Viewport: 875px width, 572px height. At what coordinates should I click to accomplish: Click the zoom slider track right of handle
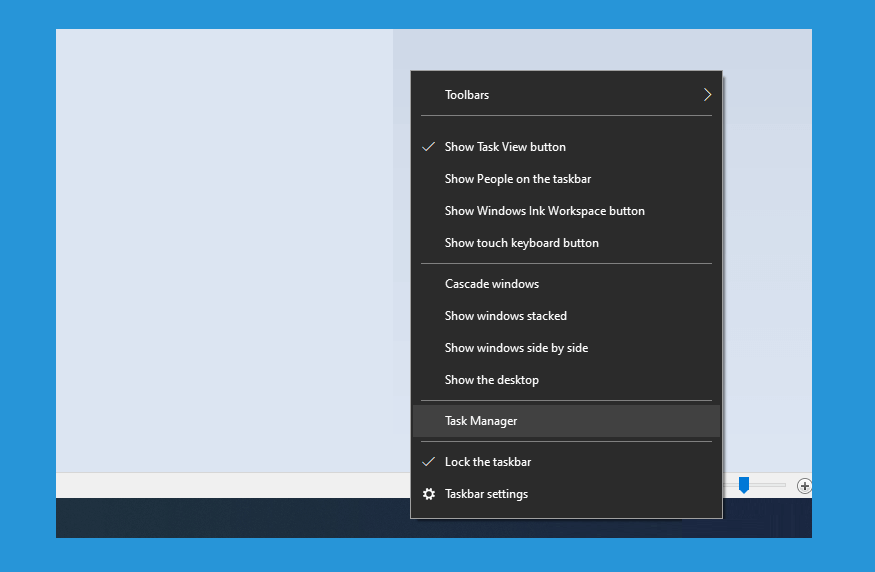pos(768,485)
